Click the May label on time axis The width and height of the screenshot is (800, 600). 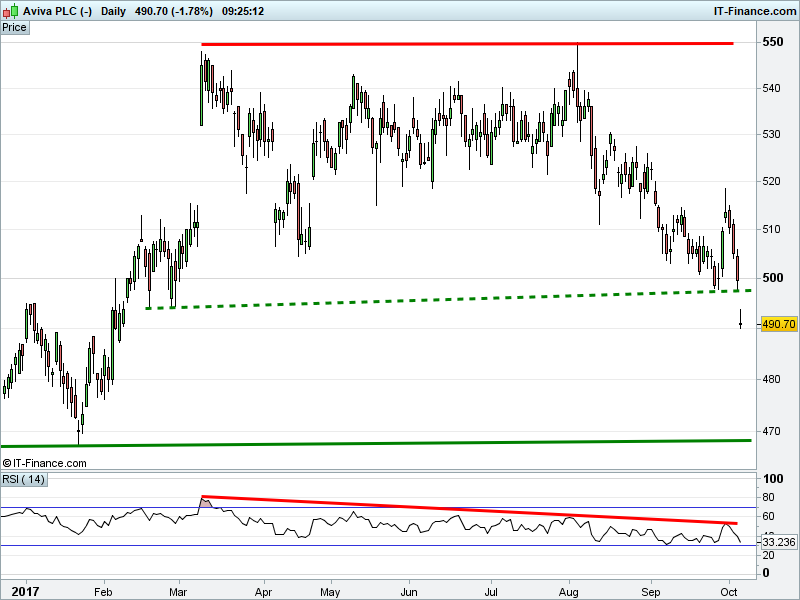click(330, 592)
